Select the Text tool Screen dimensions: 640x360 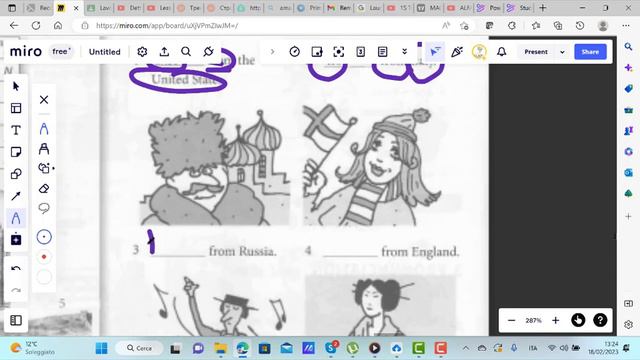(16, 130)
